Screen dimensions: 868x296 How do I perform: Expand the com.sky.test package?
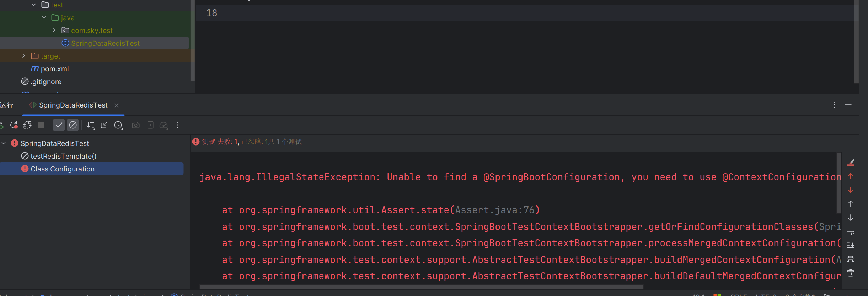[53, 30]
